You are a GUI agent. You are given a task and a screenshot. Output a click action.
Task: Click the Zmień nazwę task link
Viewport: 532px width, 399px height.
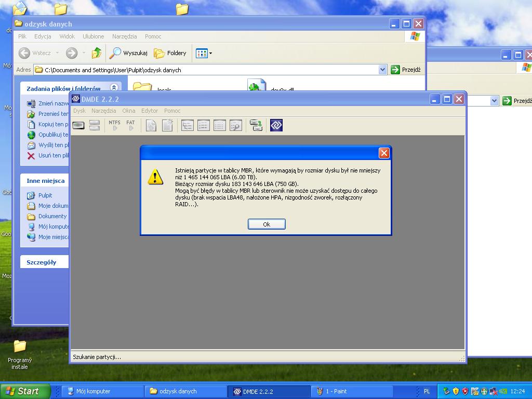[x=48, y=103]
